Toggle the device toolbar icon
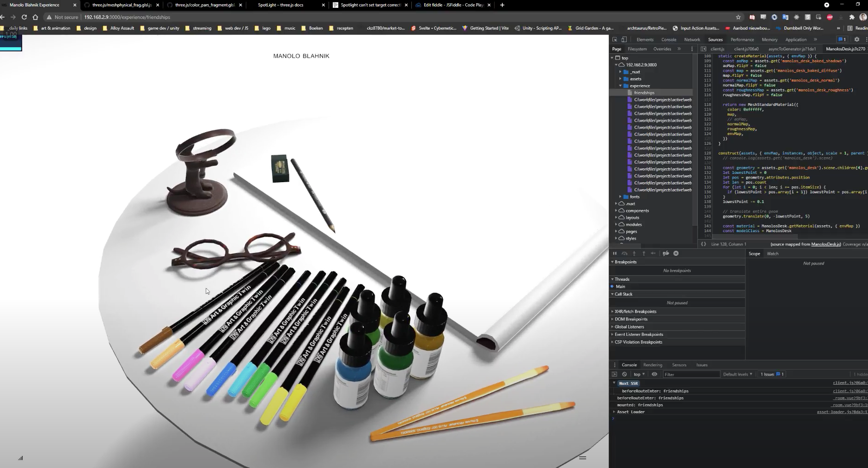The image size is (868, 468). pyautogui.click(x=624, y=40)
